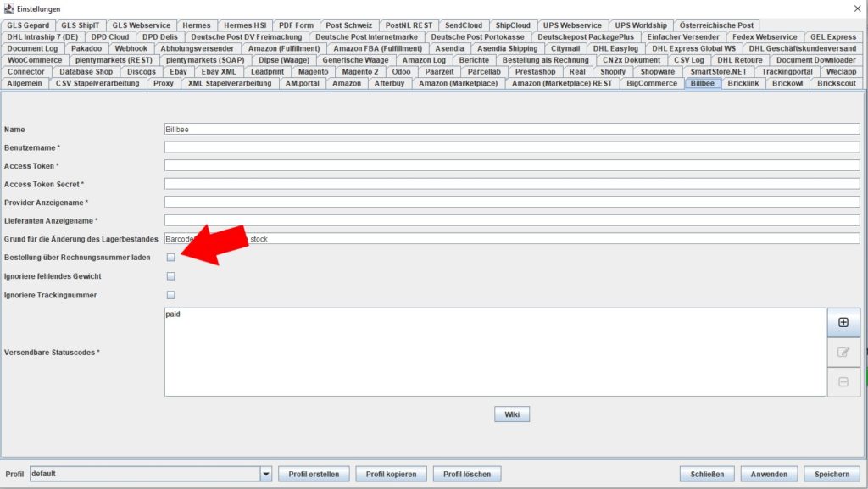
Task: Toggle Ignoriere Trackingnummer checkbox
Action: point(171,295)
